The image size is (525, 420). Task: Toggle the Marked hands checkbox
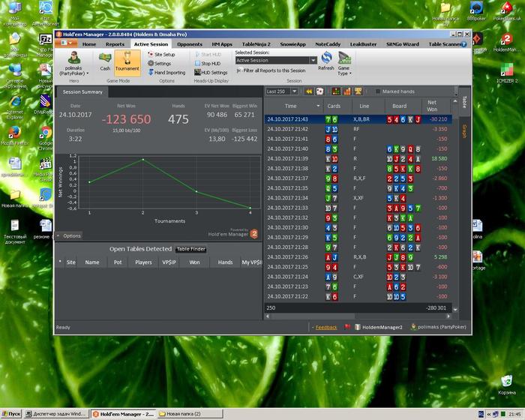point(378,91)
